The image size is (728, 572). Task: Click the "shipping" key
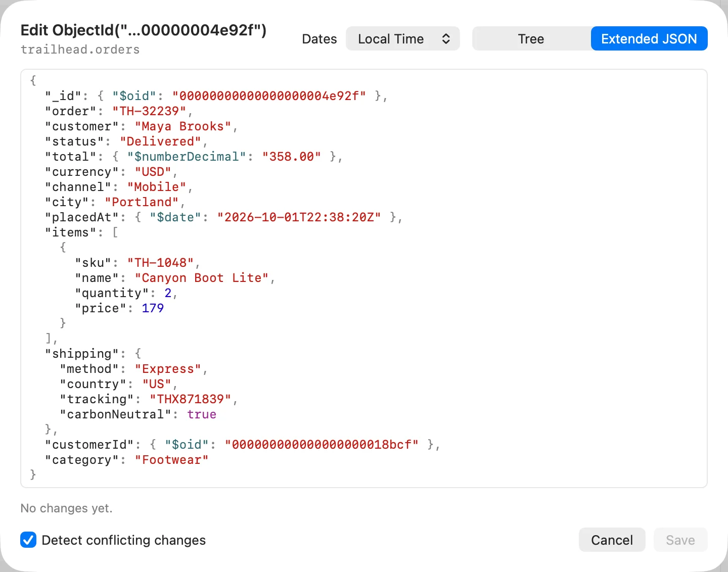(82, 354)
